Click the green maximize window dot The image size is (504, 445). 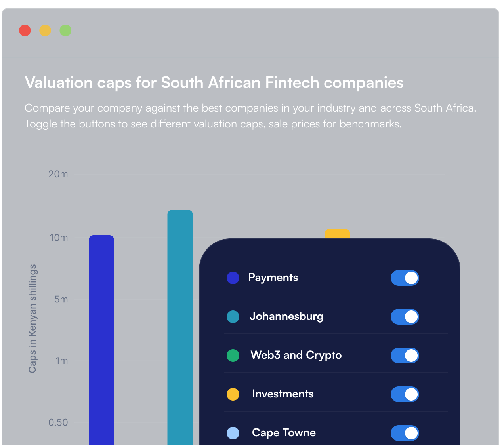tap(65, 30)
